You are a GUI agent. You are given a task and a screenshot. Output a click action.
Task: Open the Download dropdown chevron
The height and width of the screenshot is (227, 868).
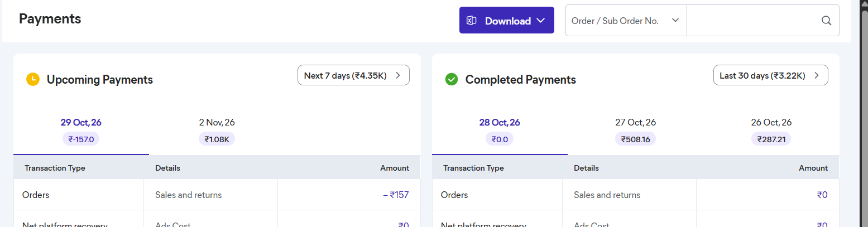540,21
